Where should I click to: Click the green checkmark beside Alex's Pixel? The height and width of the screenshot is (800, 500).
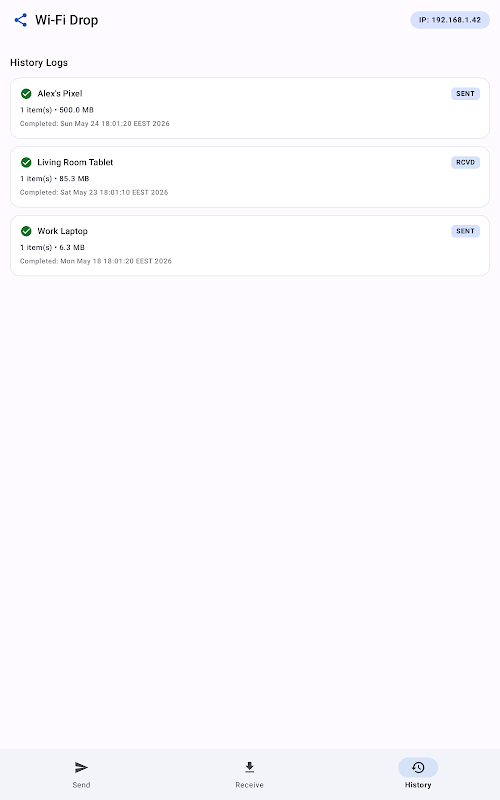26,93
